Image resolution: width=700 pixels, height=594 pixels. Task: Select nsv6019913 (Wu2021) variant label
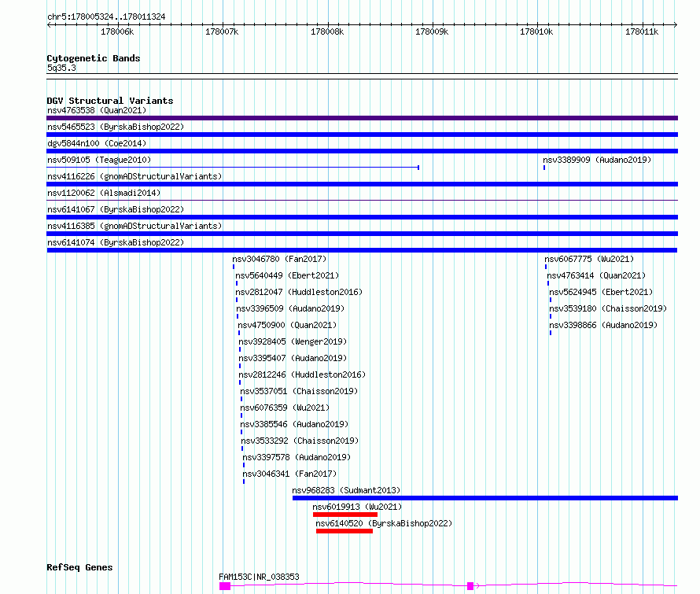coord(357,507)
